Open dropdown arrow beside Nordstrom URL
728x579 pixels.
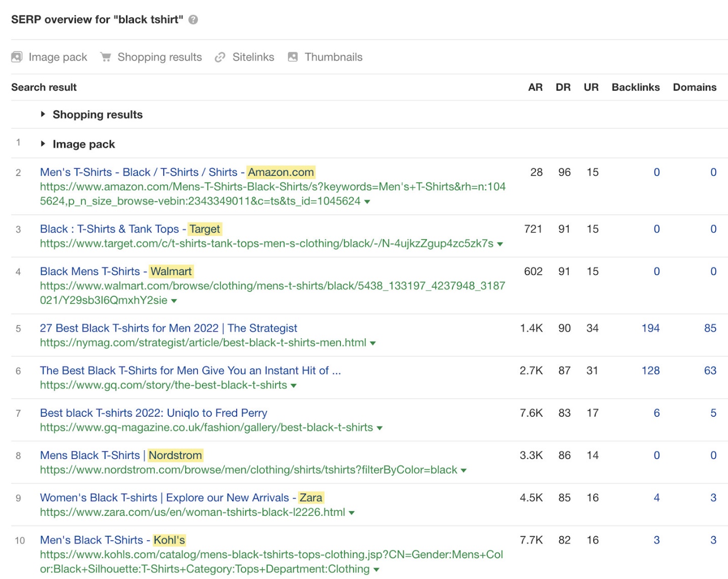[x=463, y=471]
